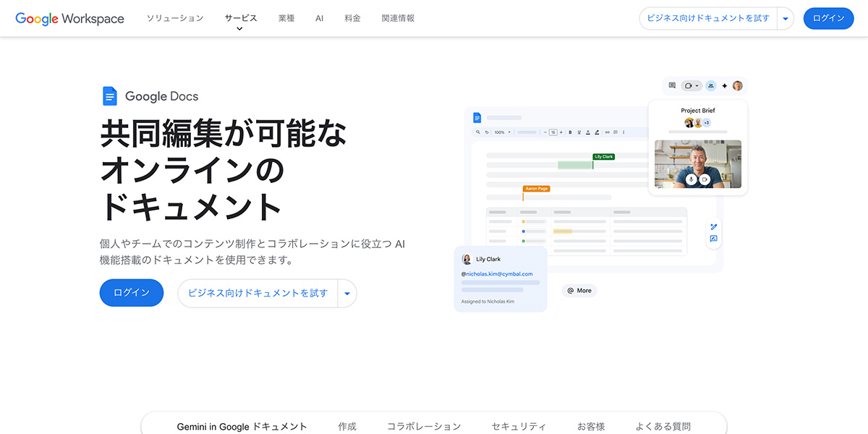The width and height of the screenshot is (868, 434).
Task: Click the +3 participants badge
Action: tap(707, 123)
